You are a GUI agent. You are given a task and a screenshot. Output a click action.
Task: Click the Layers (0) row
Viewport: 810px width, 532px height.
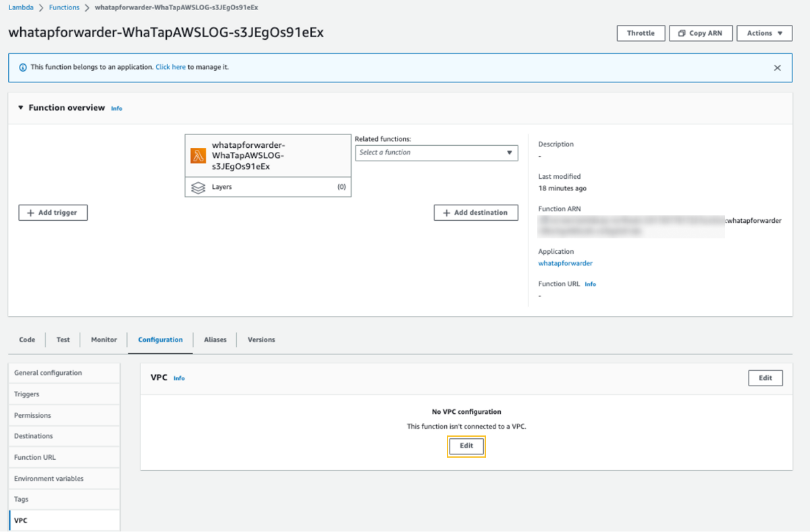(268, 187)
